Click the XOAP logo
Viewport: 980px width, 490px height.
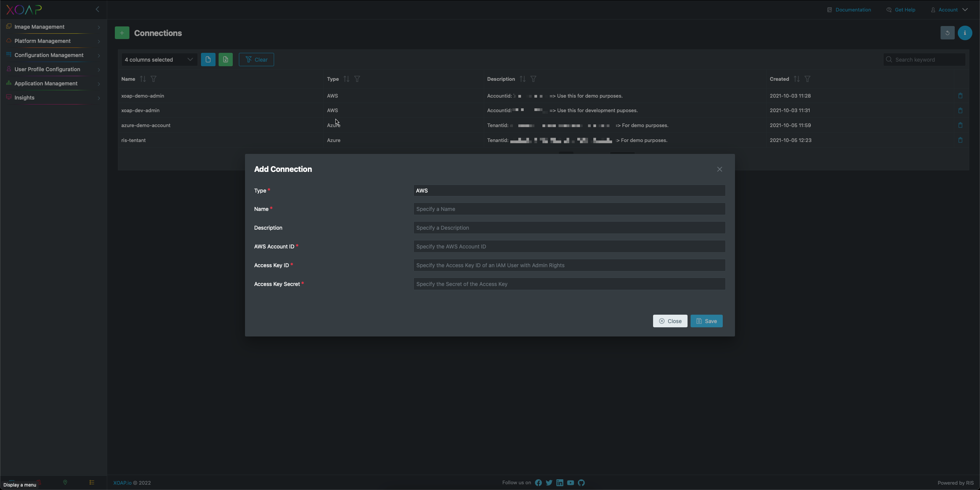pos(24,10)
